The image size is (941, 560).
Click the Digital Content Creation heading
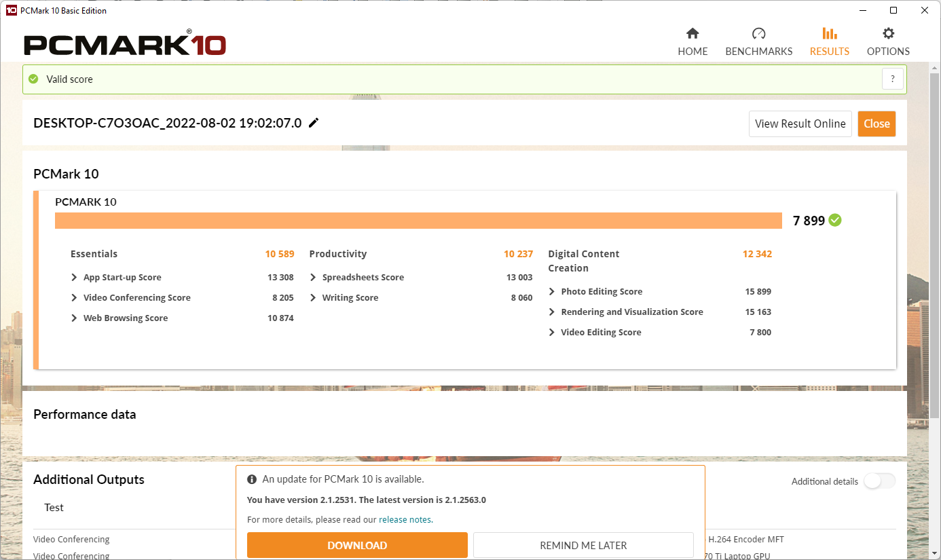coord(584,261)
